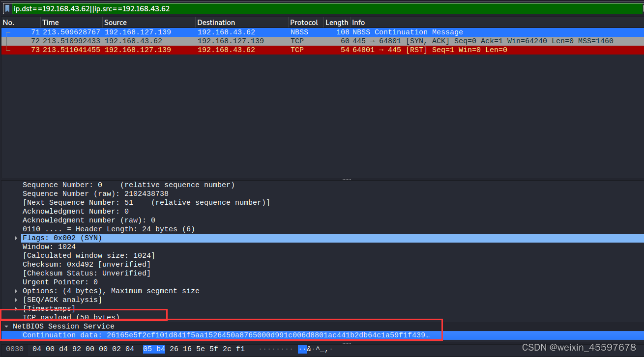Sort packets by the Destination column header
Image resolution: width=644 pixels, height=357 pixels.
click(x=242, y=23)
